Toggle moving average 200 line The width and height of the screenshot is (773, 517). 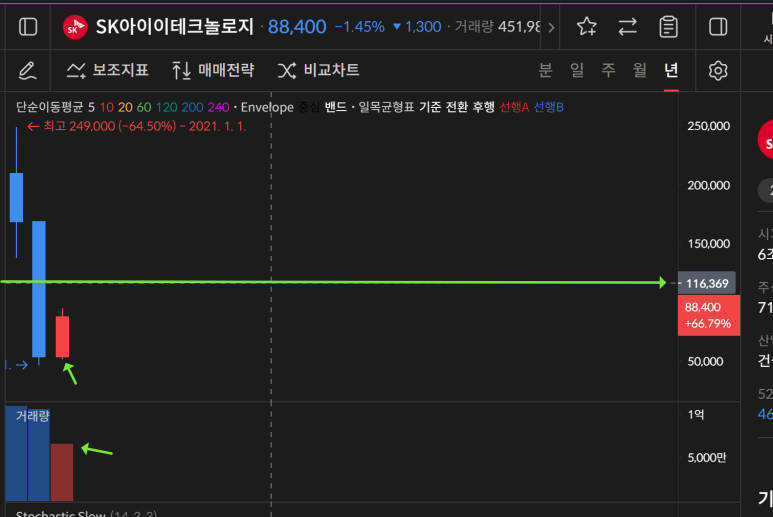pyautogui.click(x=192, y=107)
